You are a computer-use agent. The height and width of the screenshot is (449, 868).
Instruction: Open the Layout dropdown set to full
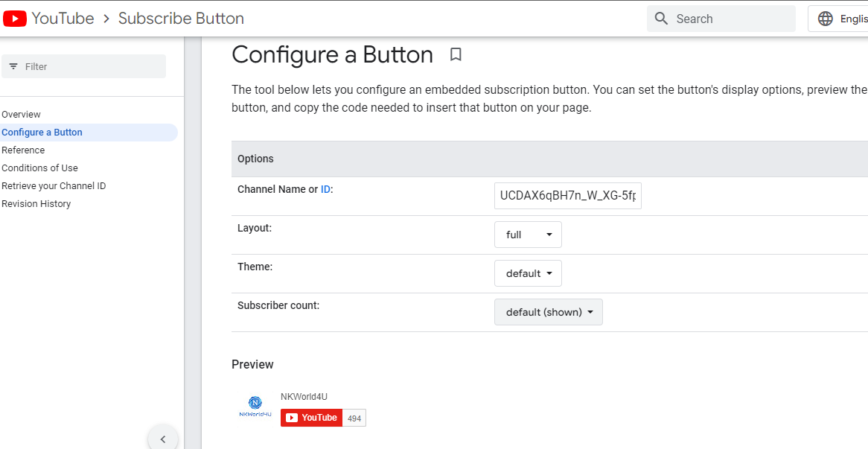(x=528, y=235)
